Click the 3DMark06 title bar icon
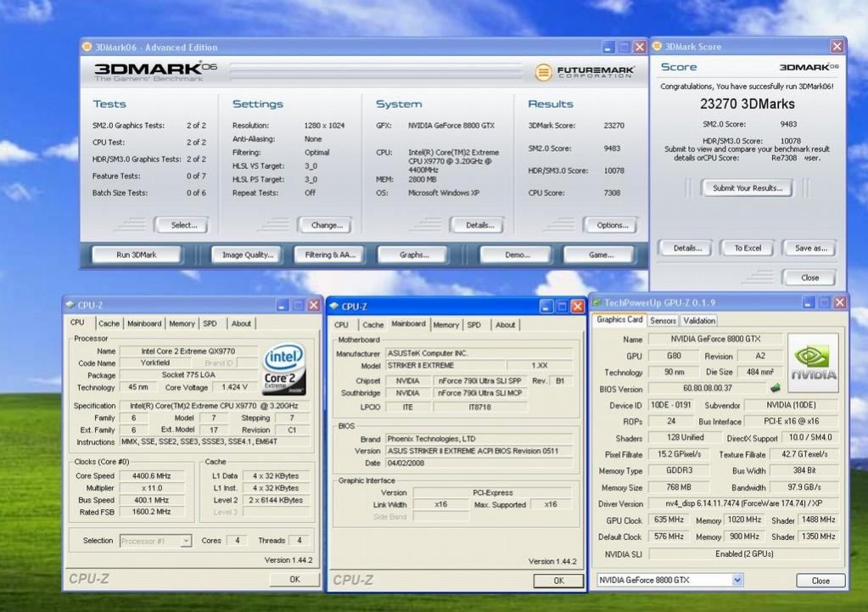 click(x=87, y=47)
